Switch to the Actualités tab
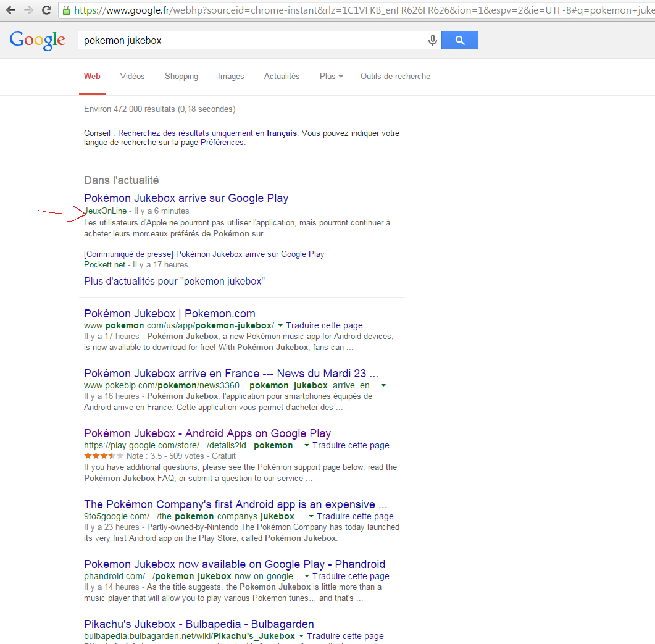Viewport: 655px width, 644px height. coord(282,77)
